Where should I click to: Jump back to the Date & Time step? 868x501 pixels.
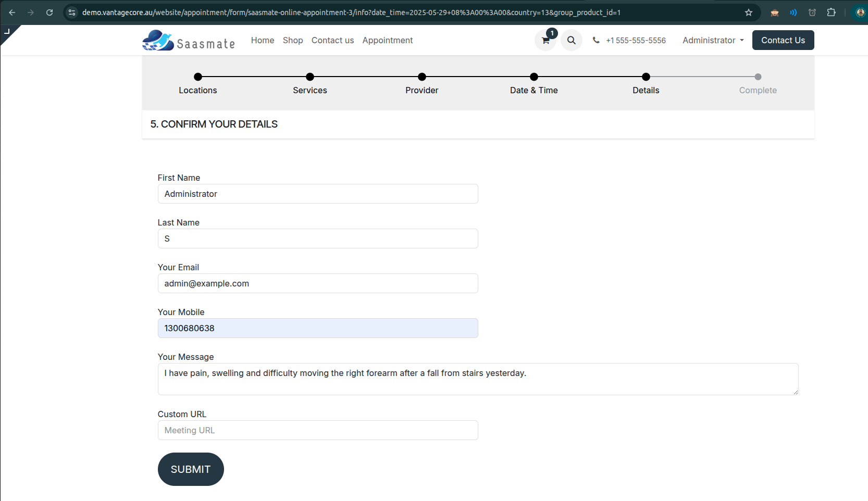534,77
